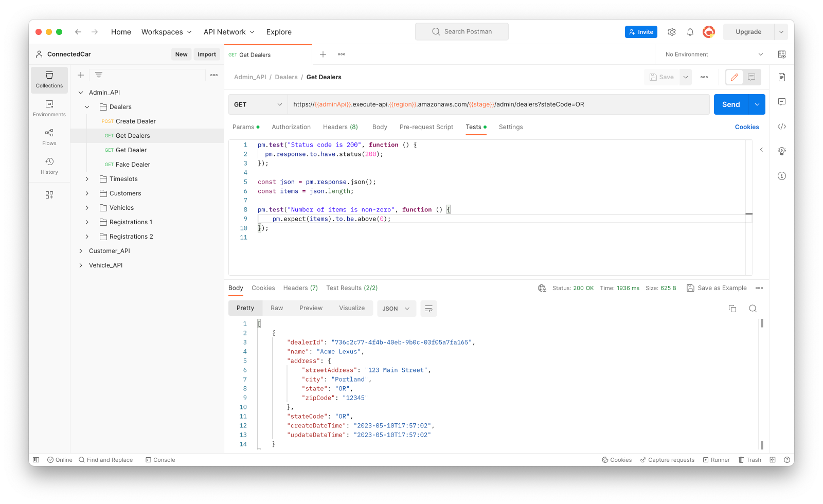Open the comments pane in right sidebar

(782, 102)
